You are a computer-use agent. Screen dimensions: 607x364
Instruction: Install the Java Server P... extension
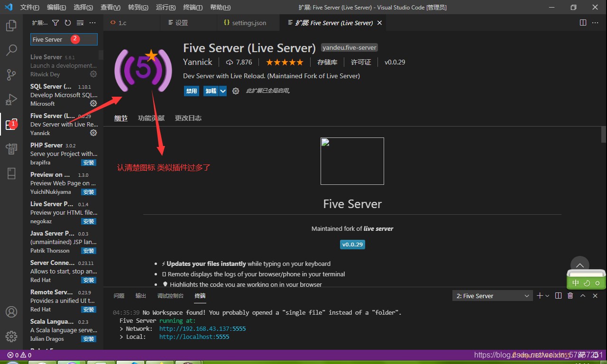[89, 251]
